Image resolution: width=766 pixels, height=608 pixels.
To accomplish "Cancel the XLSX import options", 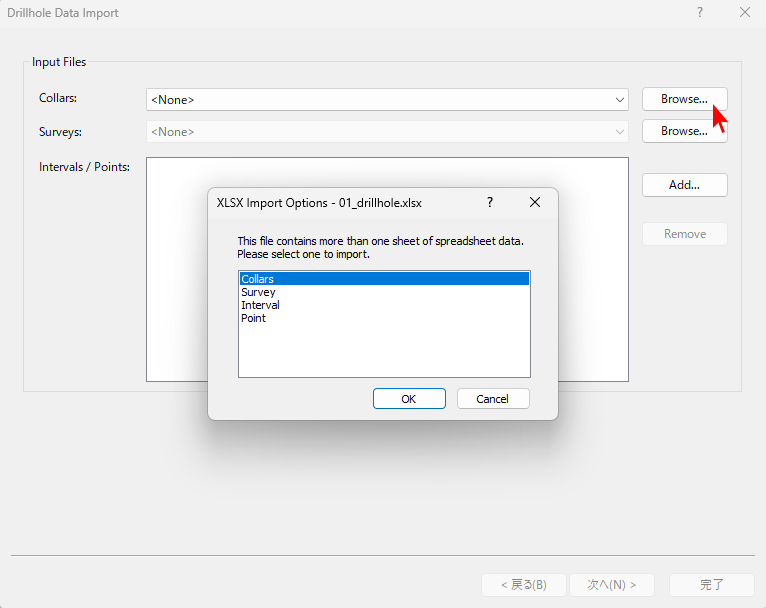I will click(493, 398).
